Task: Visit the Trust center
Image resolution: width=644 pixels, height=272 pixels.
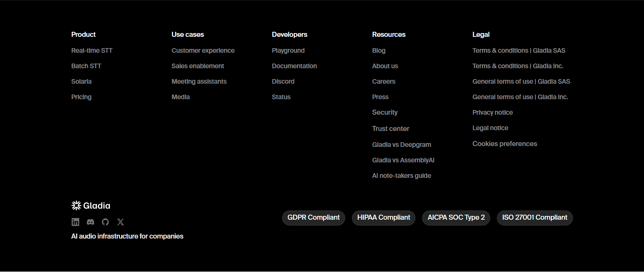Action: tap(390, 128)
